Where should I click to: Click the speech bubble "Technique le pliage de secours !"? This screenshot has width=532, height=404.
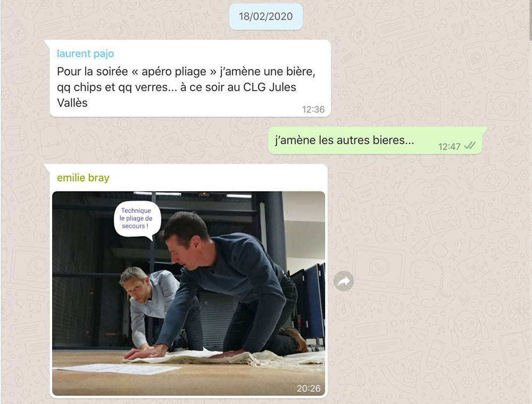coord(137,219)
